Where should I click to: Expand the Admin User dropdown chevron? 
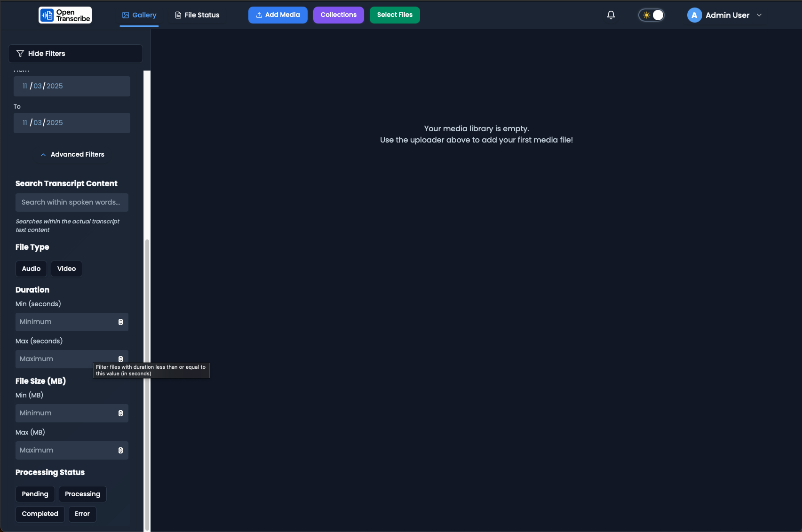(759, 15)
